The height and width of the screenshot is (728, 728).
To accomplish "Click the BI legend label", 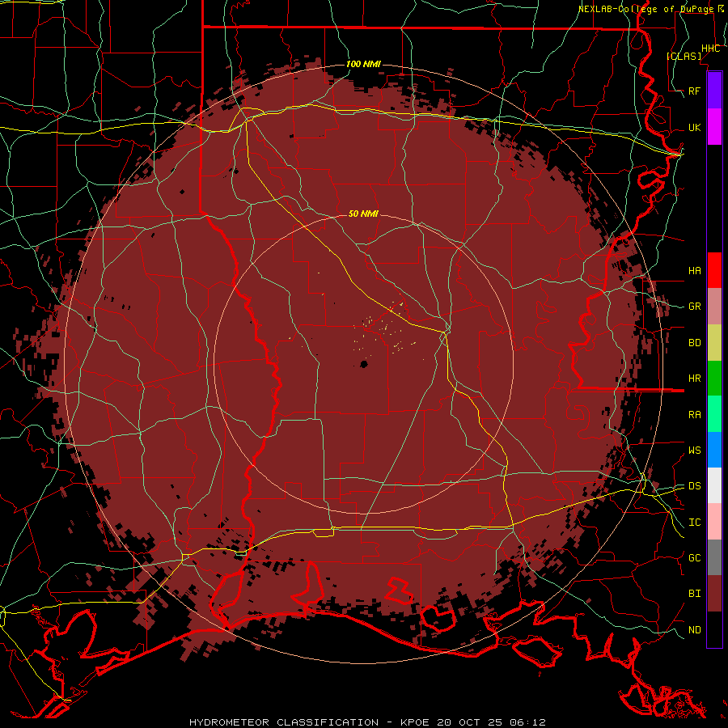I will pyautogui.click(x=695, y=594).
